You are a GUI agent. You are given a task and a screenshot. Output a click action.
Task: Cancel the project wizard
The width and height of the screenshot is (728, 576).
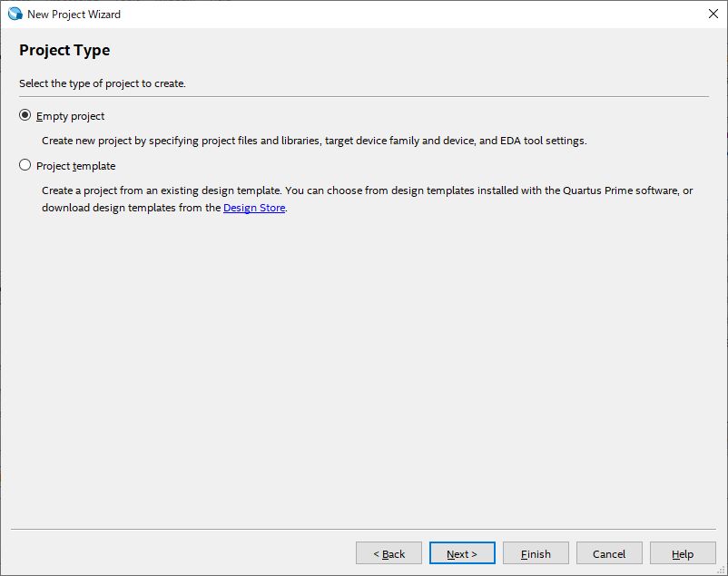[608, 553]
